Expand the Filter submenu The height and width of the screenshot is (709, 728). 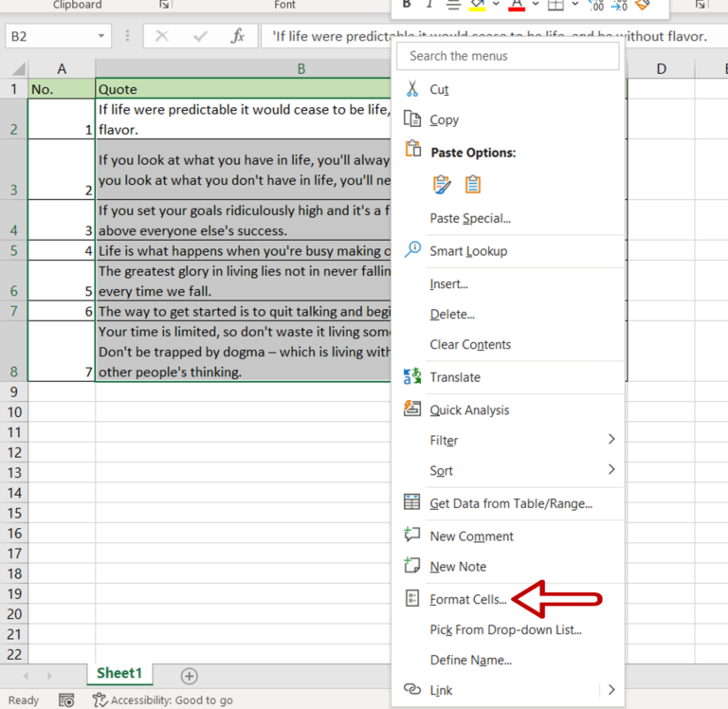coord(610,440)
